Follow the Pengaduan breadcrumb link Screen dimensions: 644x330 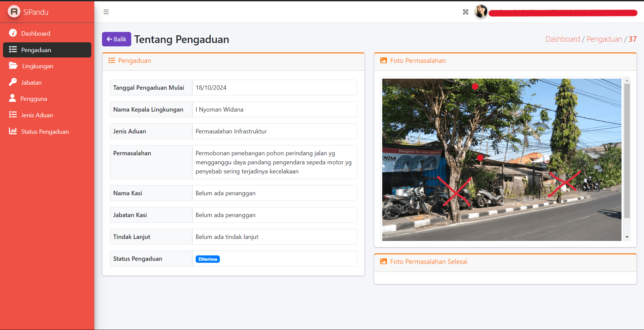[604, 39]
